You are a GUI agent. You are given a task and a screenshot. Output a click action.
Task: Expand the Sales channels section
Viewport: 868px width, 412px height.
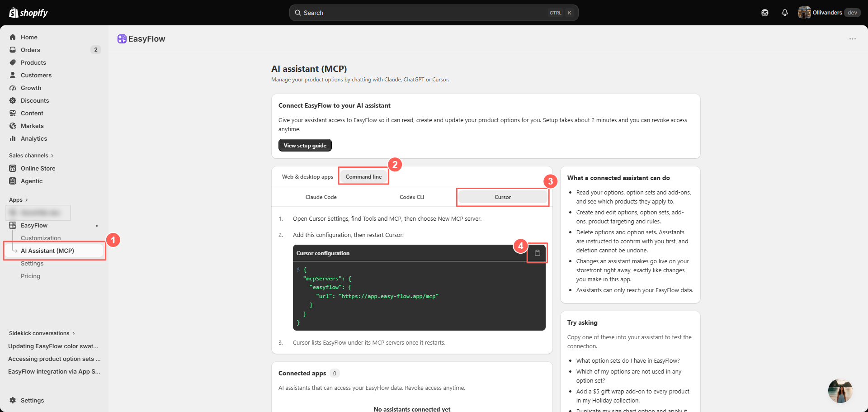pyautogui.click(x=31, y=156)
